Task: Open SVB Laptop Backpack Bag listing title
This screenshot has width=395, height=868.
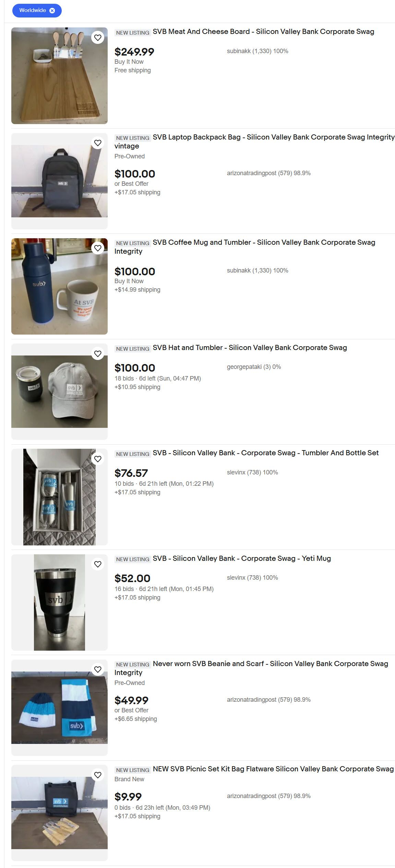Action: click(x=254, y=142)
